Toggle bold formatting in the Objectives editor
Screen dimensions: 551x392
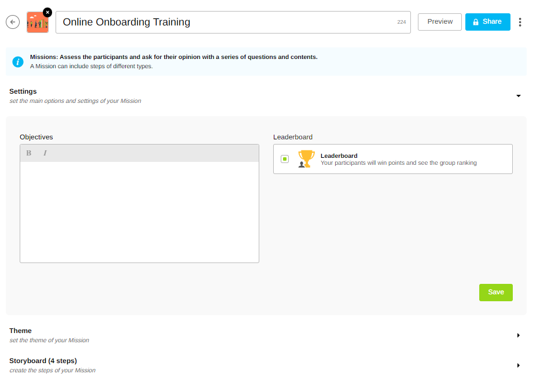(x=29, y=153)
